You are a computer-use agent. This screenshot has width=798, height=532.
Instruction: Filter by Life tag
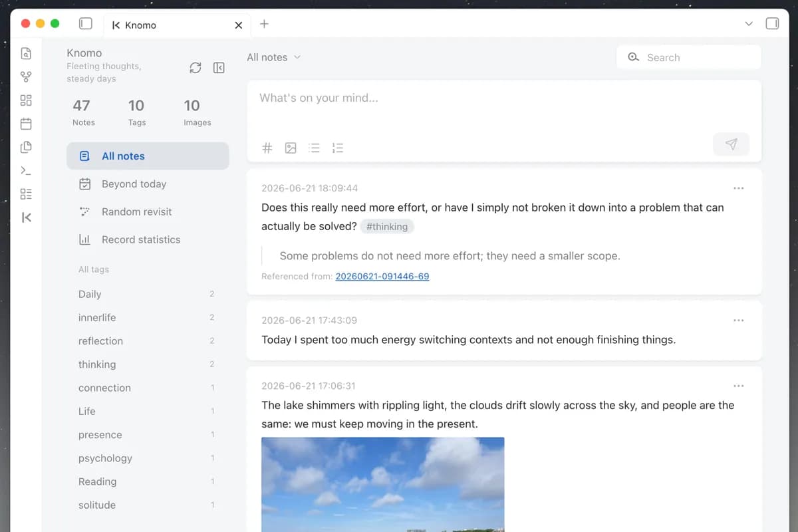click(x=146, y=411)
